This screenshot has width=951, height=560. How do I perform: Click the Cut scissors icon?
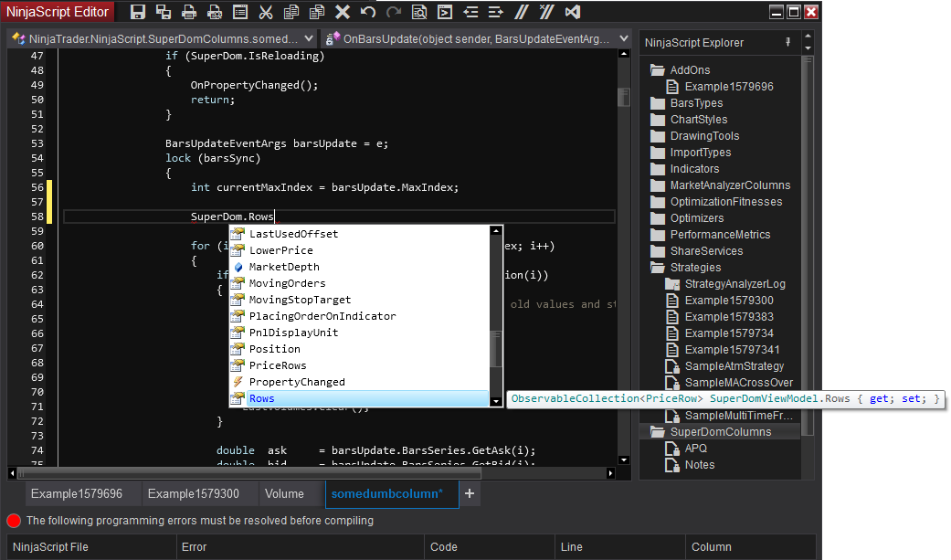266,12
